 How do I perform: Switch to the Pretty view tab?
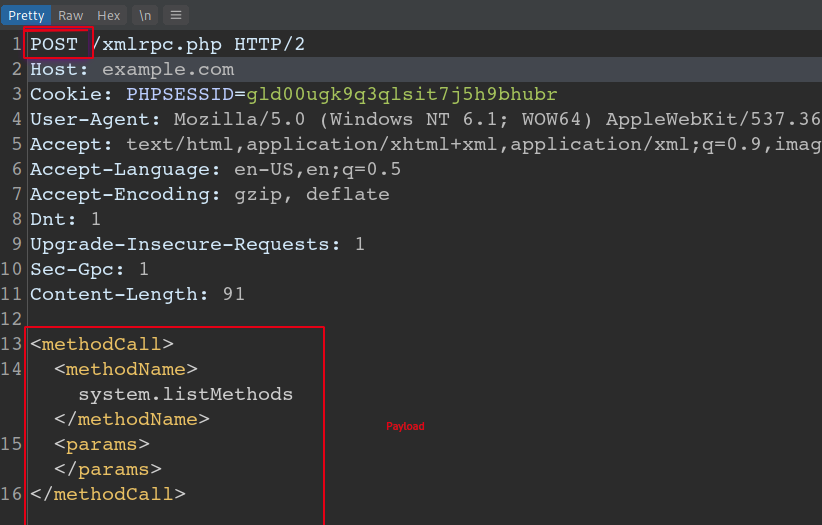[26, 15]
